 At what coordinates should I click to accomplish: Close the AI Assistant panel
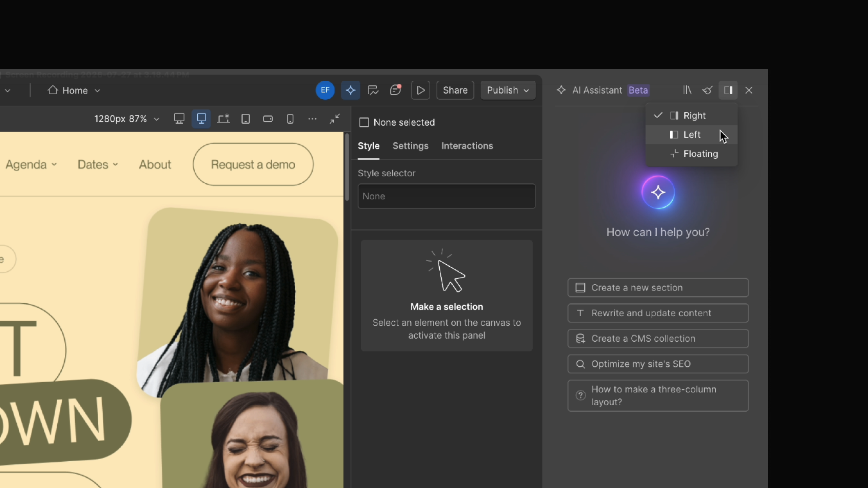click(749, 90)
